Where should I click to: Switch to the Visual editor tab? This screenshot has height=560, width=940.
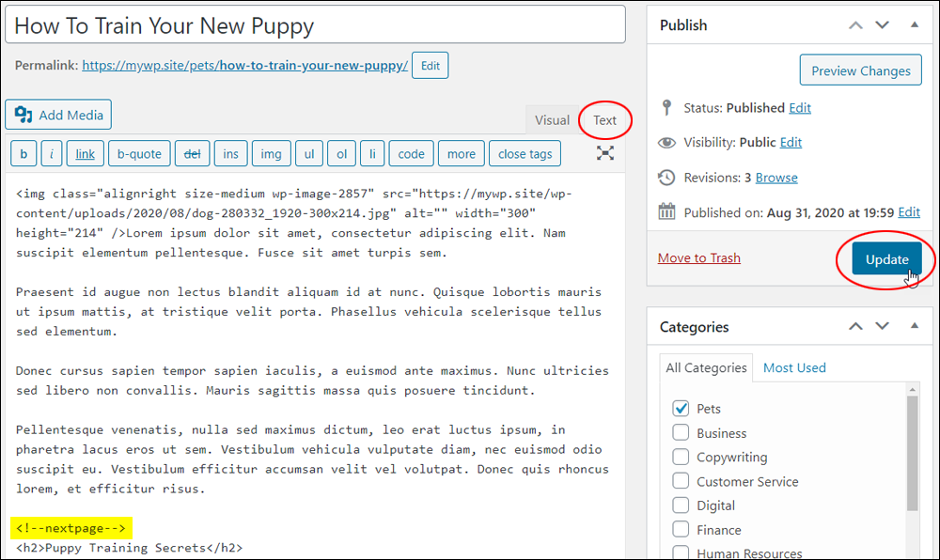coord(552,119)
